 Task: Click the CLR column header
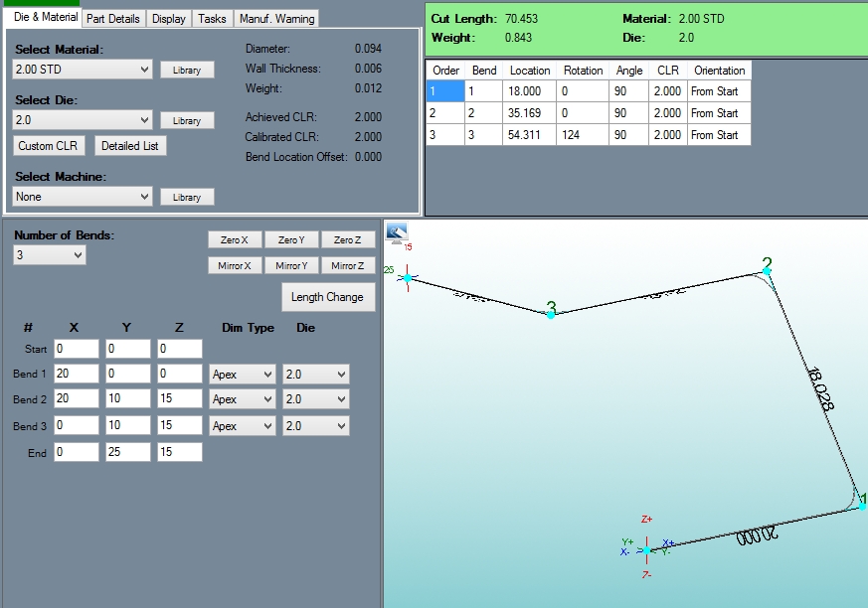(667, 71)
